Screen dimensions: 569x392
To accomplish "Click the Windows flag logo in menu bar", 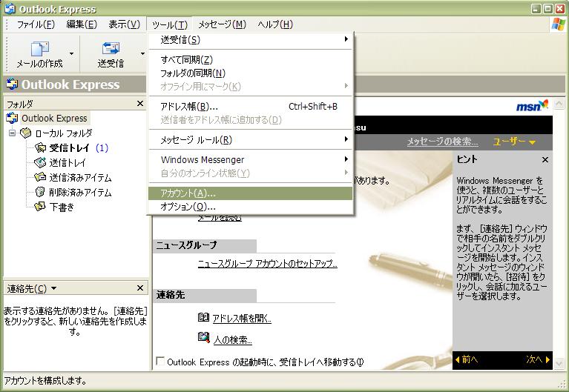I will pyautogui.click(x=558, y=24).
